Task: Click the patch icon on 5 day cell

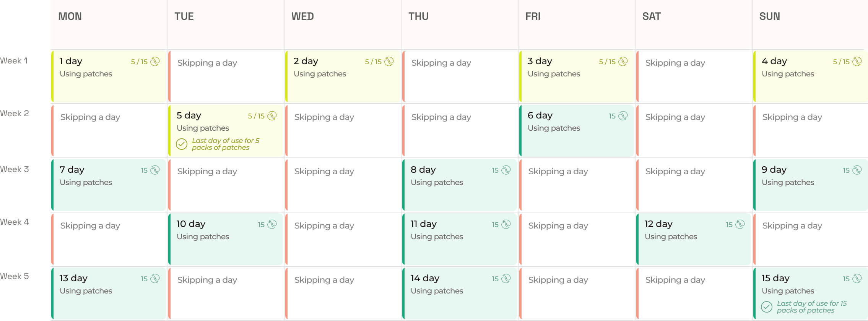Action: tap(272, 116)
